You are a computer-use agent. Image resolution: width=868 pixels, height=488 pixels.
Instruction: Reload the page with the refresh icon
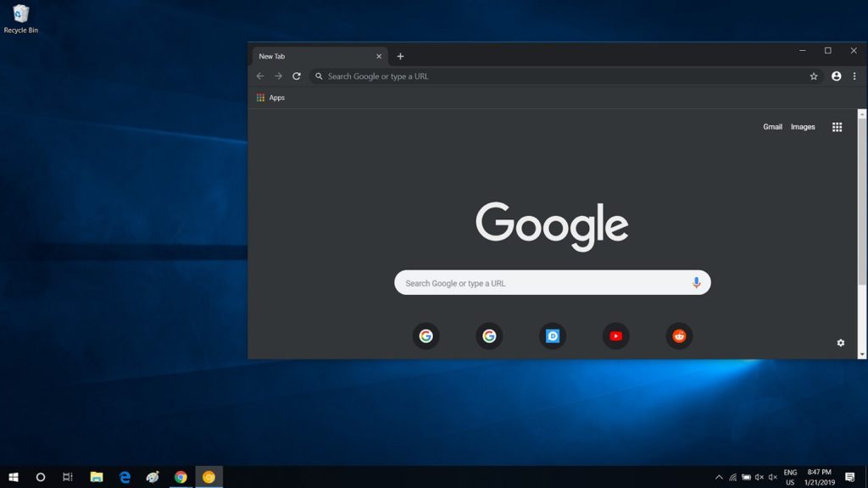tap(296, 75)
